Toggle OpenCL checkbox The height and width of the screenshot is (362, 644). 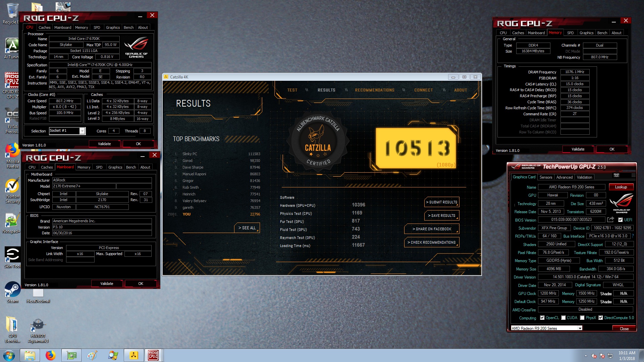click(542, 318)
